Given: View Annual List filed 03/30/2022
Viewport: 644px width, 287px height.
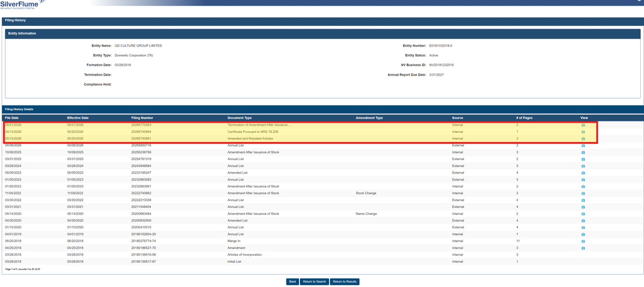Looking at the screenshot, I should [x=583, y=200].
